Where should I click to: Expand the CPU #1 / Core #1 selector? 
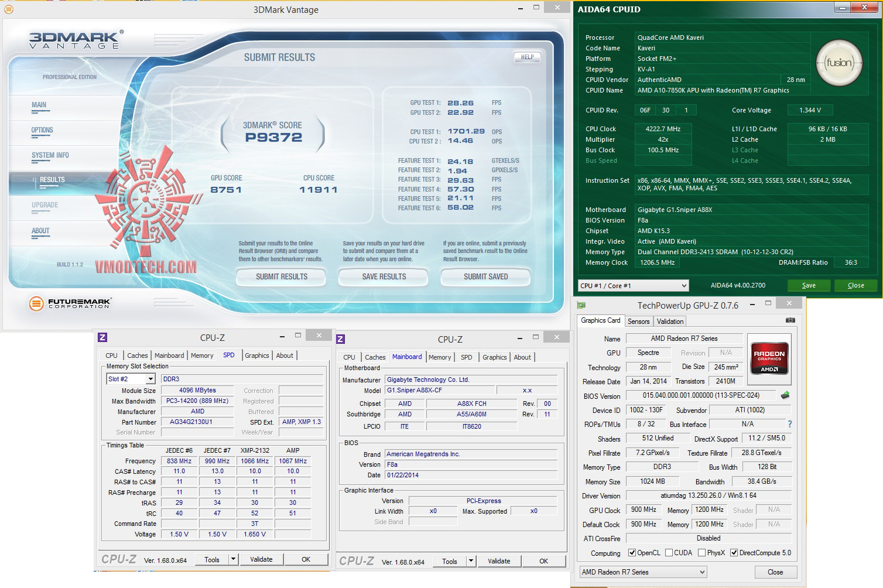[633, 285]
